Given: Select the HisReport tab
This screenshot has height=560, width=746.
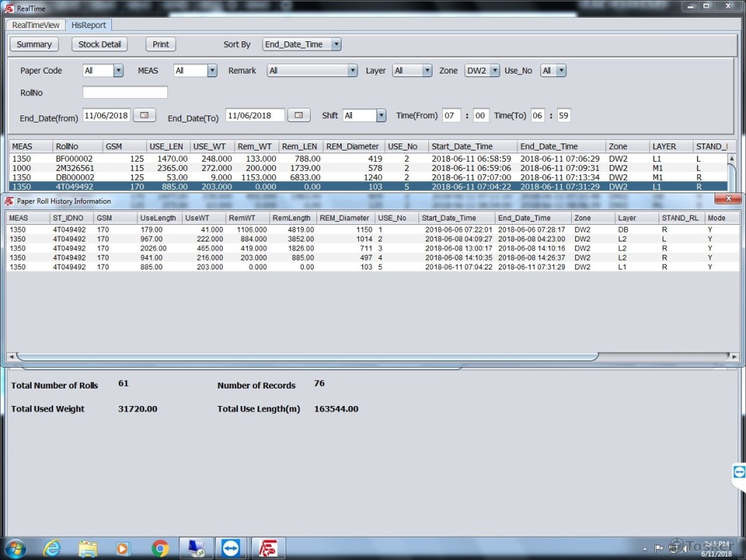Looking at the screenshot, I should (x=89, y=25).
